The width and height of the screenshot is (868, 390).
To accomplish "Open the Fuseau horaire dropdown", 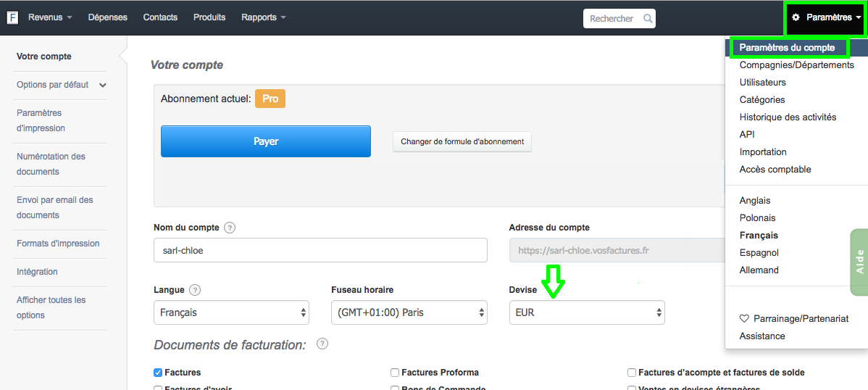I will 409,312.
